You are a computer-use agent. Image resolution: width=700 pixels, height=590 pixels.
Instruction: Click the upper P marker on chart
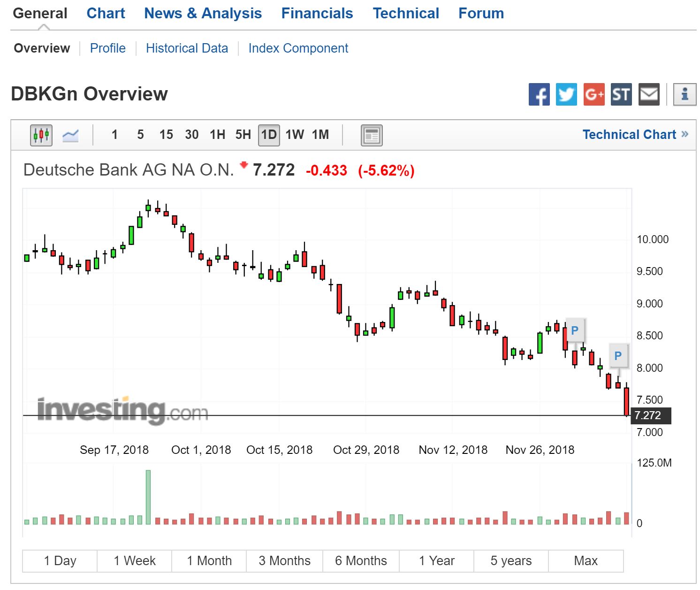(x=575, y=330)
